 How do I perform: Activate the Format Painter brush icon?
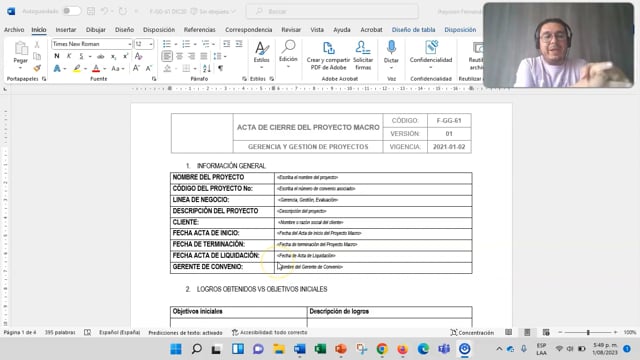[37, 68]
